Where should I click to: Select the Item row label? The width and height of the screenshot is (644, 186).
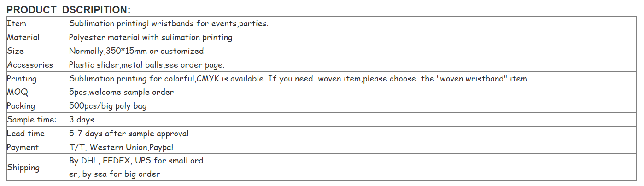pos(37,23)
